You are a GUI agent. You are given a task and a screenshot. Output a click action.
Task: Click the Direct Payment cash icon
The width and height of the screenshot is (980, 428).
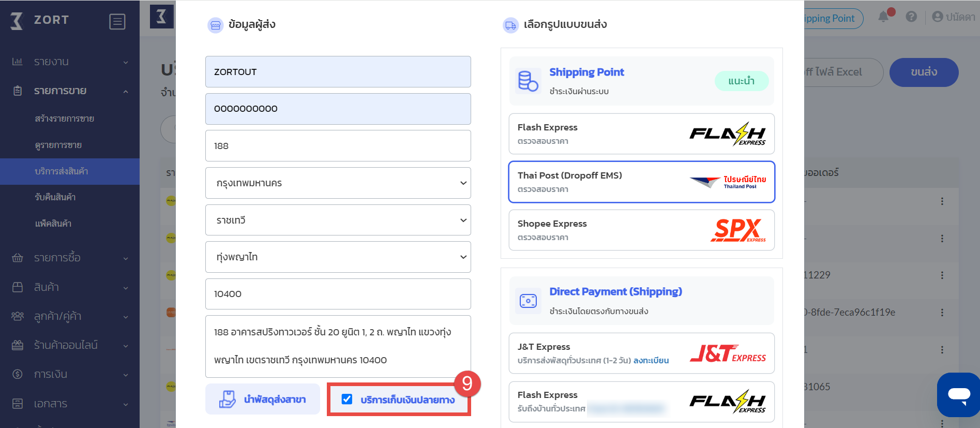[x=528, y=301]
